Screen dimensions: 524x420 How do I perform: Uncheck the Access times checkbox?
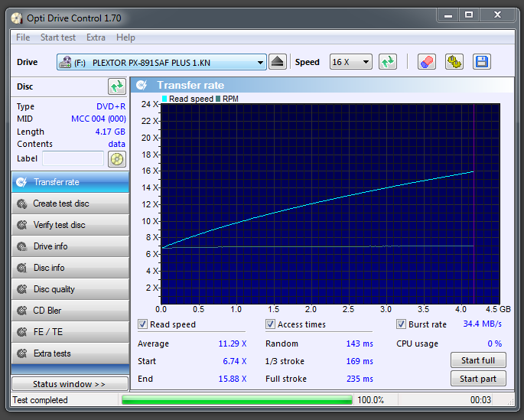(270, 324)
